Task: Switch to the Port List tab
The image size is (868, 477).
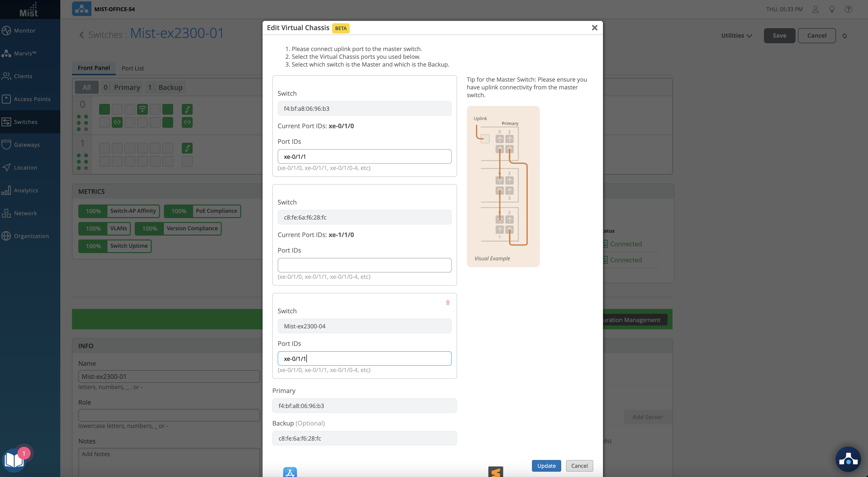Action: [x=133, y=68]
